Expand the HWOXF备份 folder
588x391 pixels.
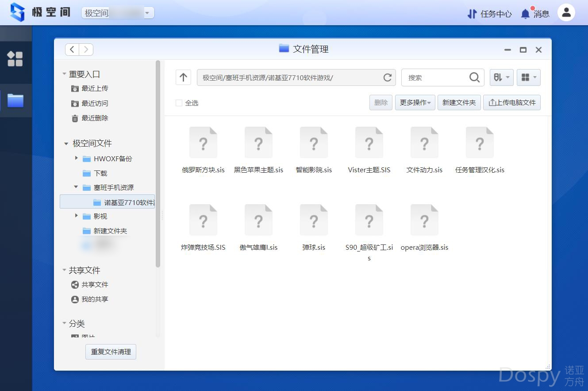[x=76, y=158]
